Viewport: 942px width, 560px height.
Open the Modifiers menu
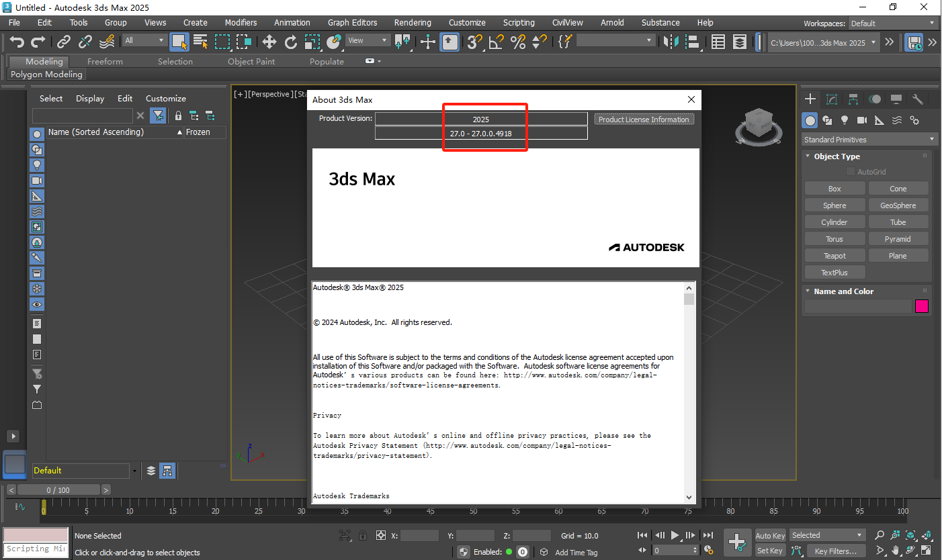pos(241,23)
